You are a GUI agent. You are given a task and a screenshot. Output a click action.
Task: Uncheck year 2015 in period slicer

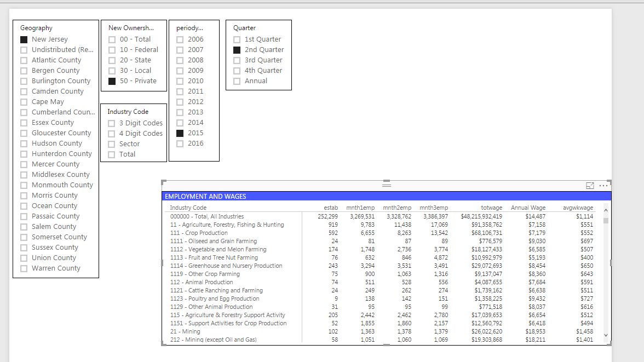pyautogui.click(x=180, y=133)
